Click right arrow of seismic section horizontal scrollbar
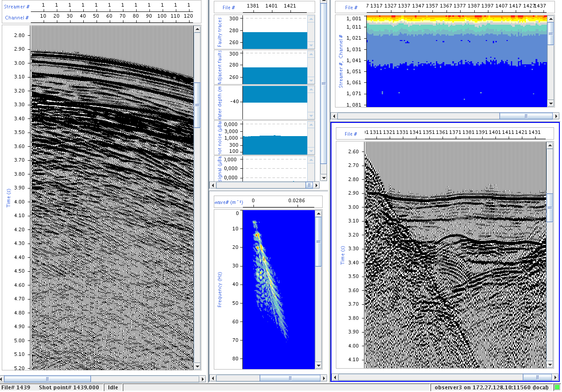Image resolution: width=562 pixels, height=392 pixels. pos(556,377)
